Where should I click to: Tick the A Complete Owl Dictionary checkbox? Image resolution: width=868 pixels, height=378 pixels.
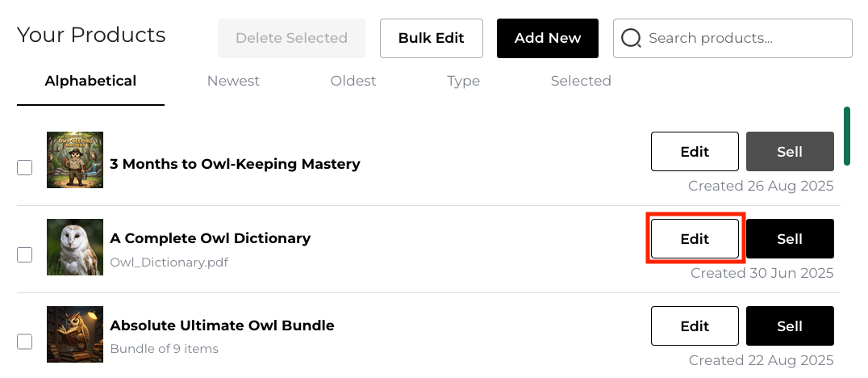25,255
